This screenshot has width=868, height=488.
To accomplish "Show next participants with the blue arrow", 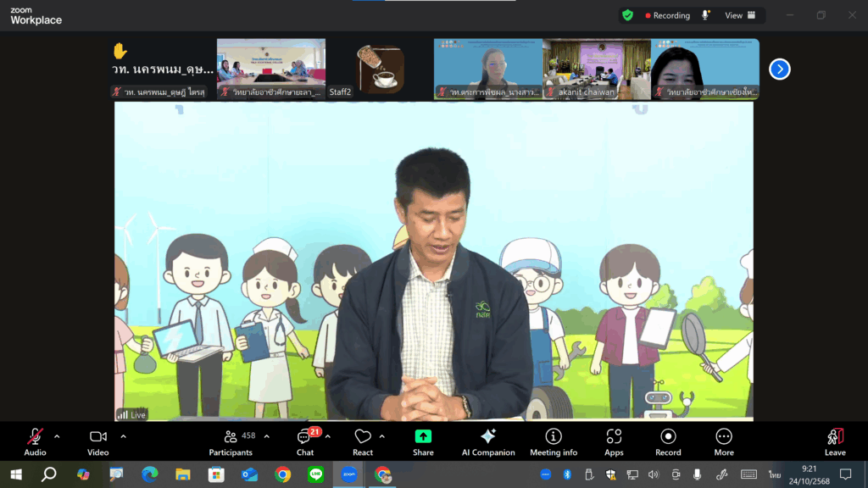I will coord(779,69).
